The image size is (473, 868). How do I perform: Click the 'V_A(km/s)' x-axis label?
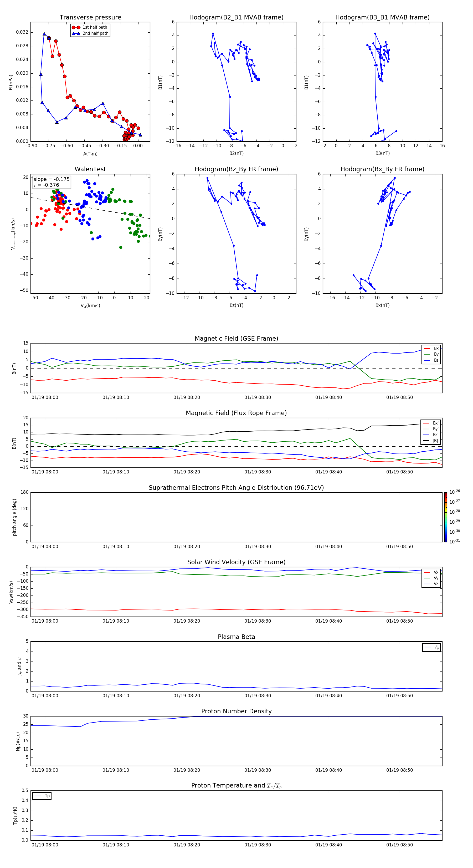click(90, 306)
